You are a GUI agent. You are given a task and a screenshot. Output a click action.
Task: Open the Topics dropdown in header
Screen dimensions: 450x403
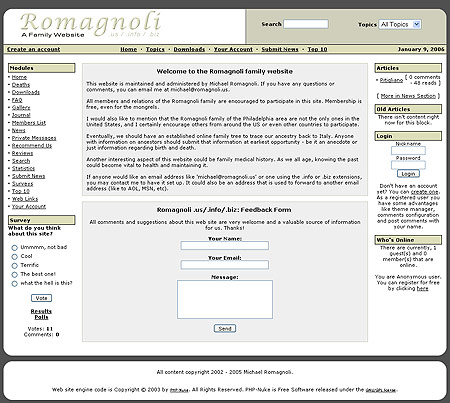pos(400,24)
